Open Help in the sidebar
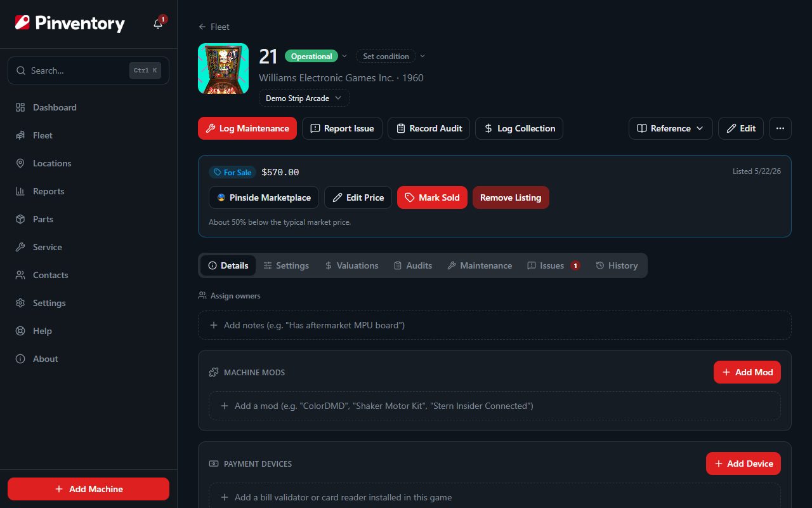Screen dimensions: 812x508 pyautogui.click(x=88, y=331)
